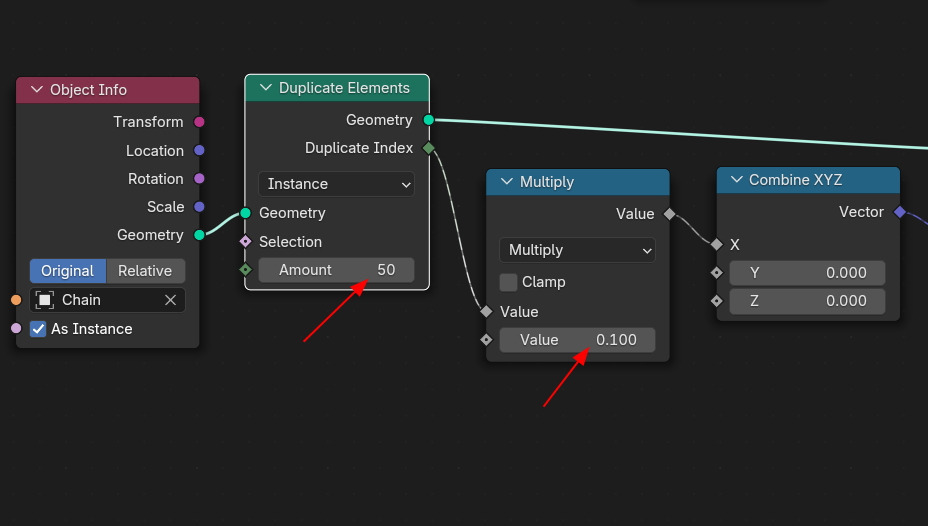Click the Location output socket
The height and width of the screenshot is (526, 928).
pos(199,150)
